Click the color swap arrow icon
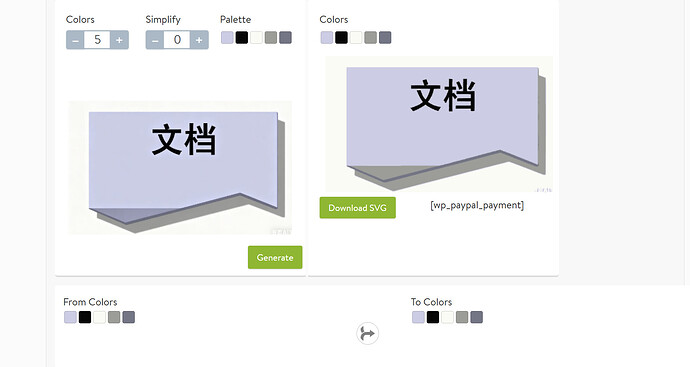 click(367, 334)
